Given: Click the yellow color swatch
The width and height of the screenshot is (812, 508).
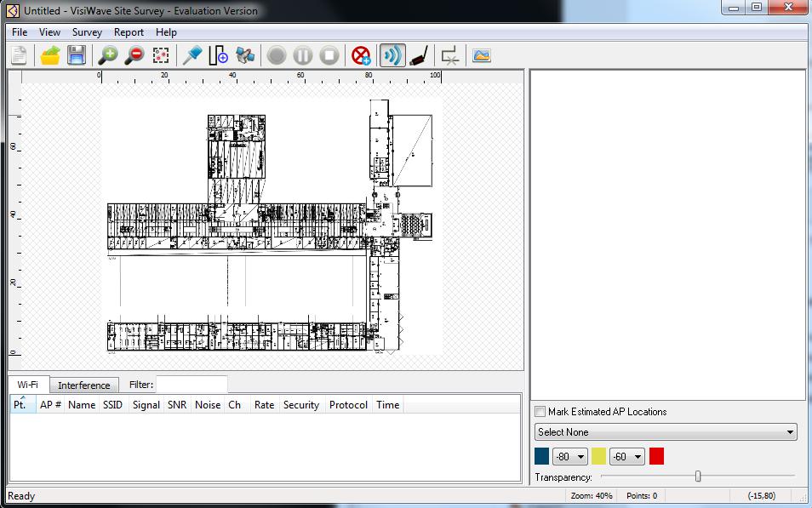Looking at the screenshot, I should click(598, 456).
